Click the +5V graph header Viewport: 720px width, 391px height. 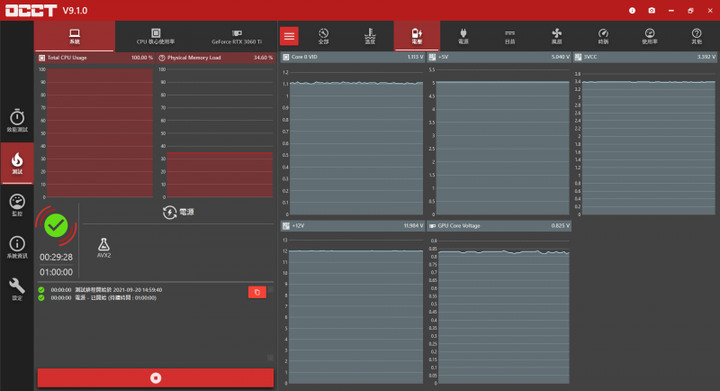499,57
